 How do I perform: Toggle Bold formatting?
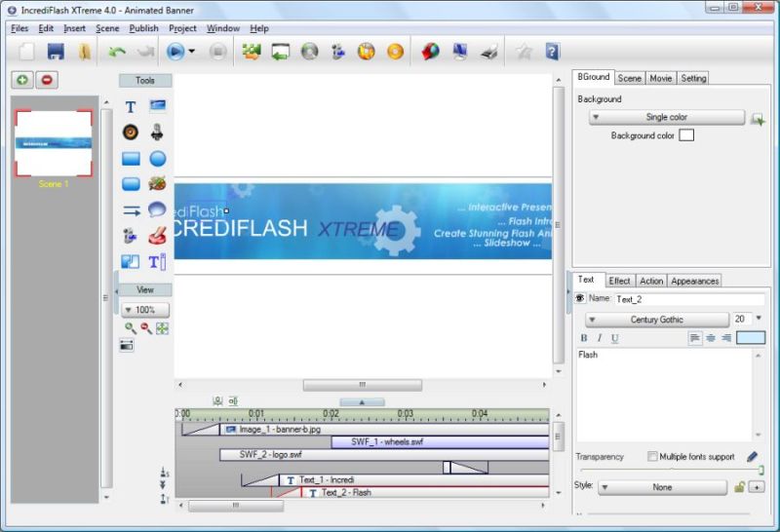tap(584, 338)
